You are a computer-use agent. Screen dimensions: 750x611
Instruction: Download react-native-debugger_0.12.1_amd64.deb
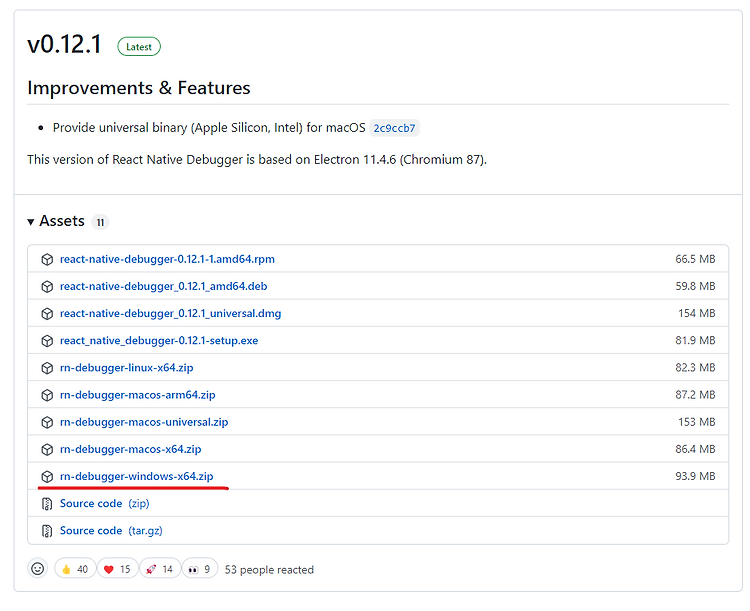click(164, 287)
